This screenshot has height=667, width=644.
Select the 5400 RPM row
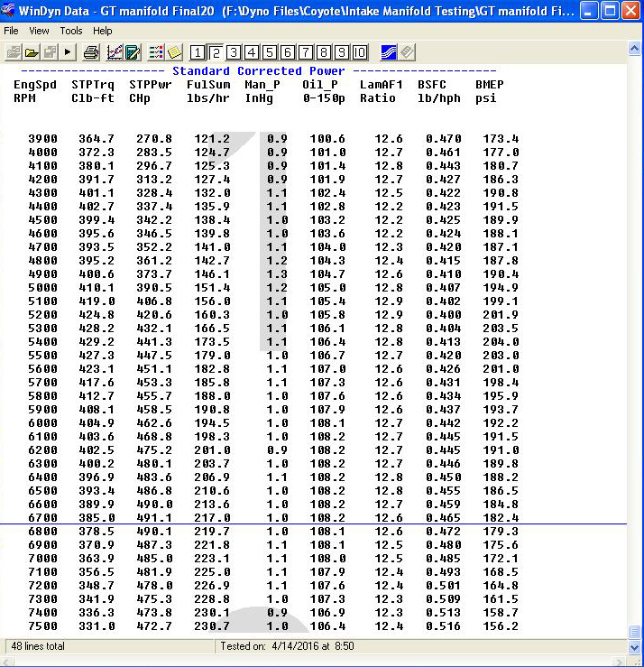click(273, 341)
